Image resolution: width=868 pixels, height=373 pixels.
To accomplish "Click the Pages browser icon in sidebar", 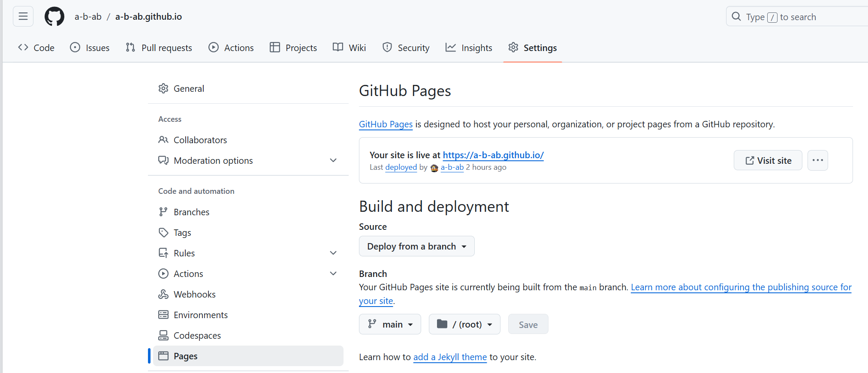I will pos(163,356).
